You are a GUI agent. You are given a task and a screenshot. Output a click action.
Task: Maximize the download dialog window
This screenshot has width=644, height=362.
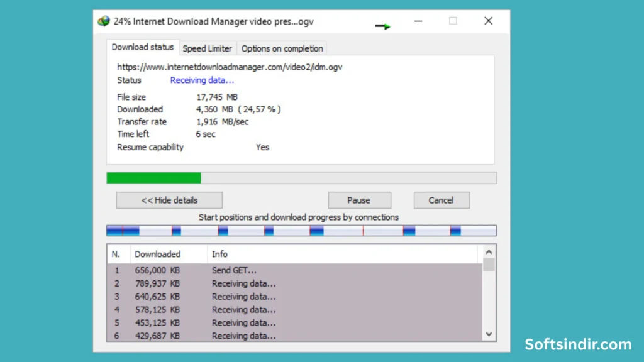coord(453,21)
